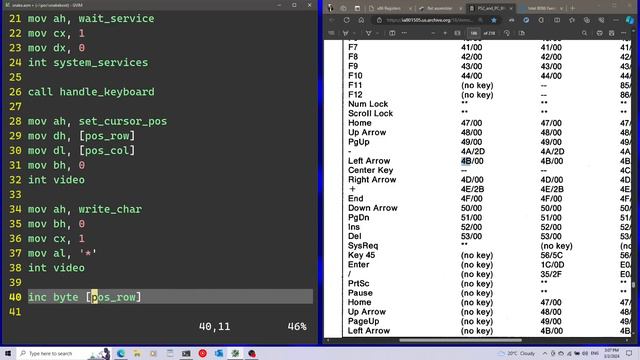Star this archive.org page as favorite

[494, 20]
